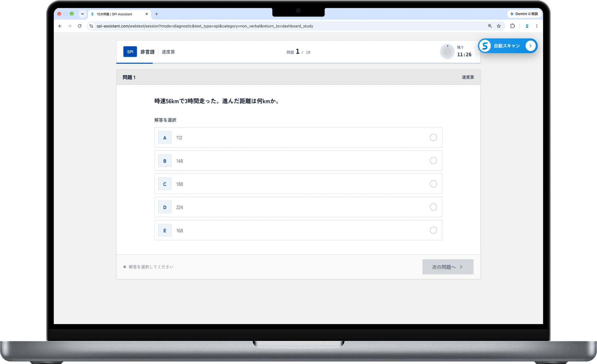Viewport: 597px width, 364px height.
Task: Click the Gemini に相談 button
Action: point(524,14)
